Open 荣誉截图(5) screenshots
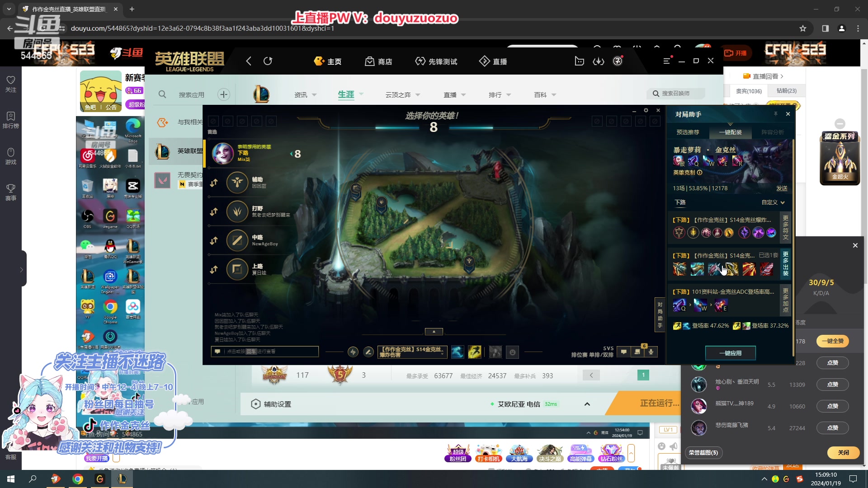Viewport: 868px width, 488px height. pyautogui.click(x=703, y=452)
